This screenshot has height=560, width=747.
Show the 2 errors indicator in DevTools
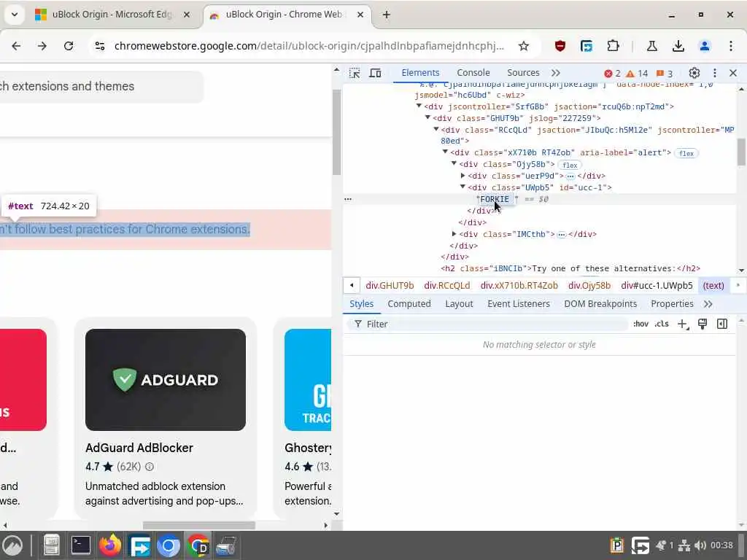612,74
